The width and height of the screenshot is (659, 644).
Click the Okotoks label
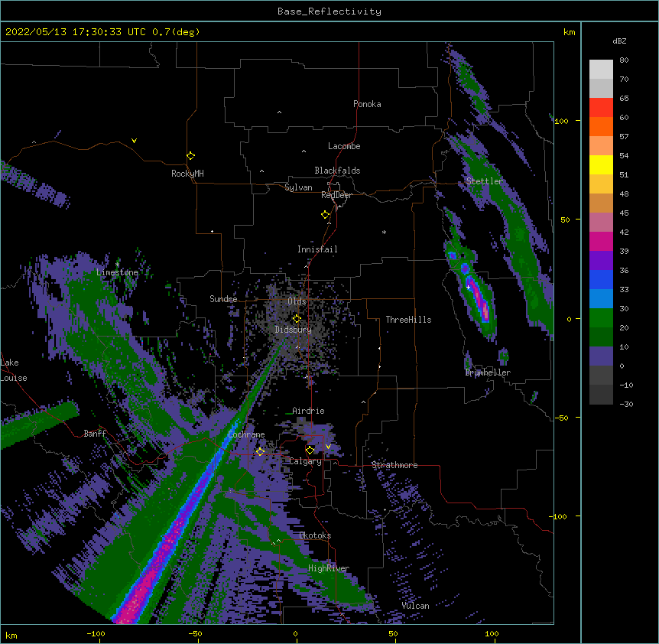[x=315, y=535]
